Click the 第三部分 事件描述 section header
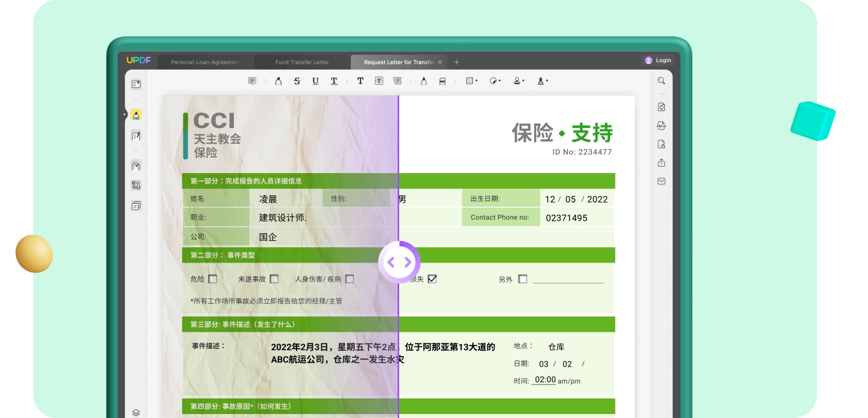 (398, 324)
